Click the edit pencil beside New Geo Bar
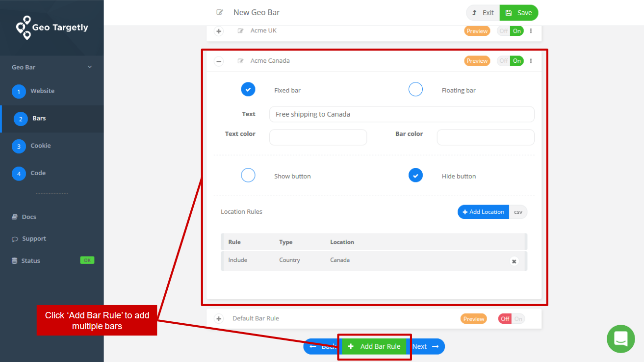The image size is (644, 362). pos(219,12)
